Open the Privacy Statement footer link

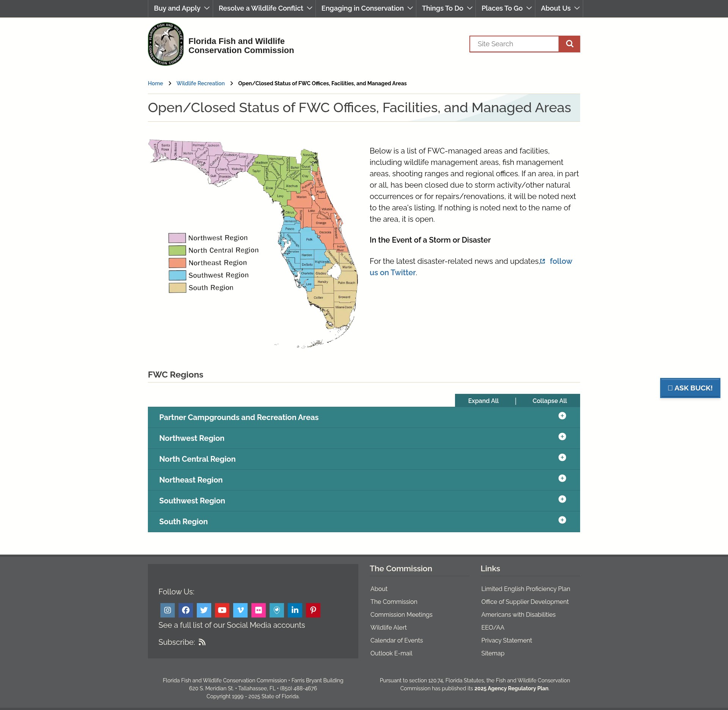pos(507,640)
